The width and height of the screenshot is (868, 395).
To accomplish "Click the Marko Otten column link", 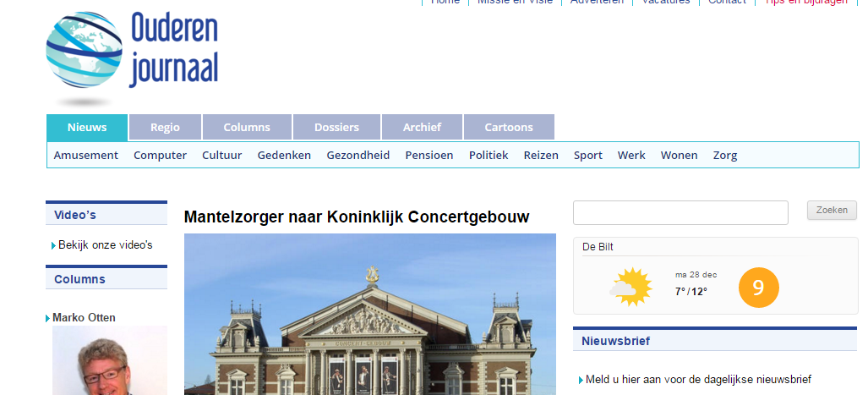I will click(84, 318).
